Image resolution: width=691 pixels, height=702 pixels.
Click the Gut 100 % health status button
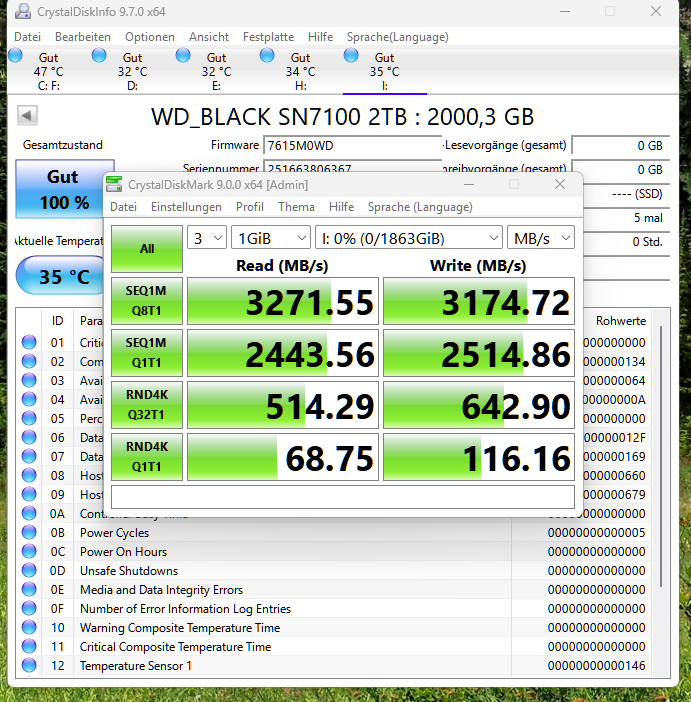tap(60, 189)
